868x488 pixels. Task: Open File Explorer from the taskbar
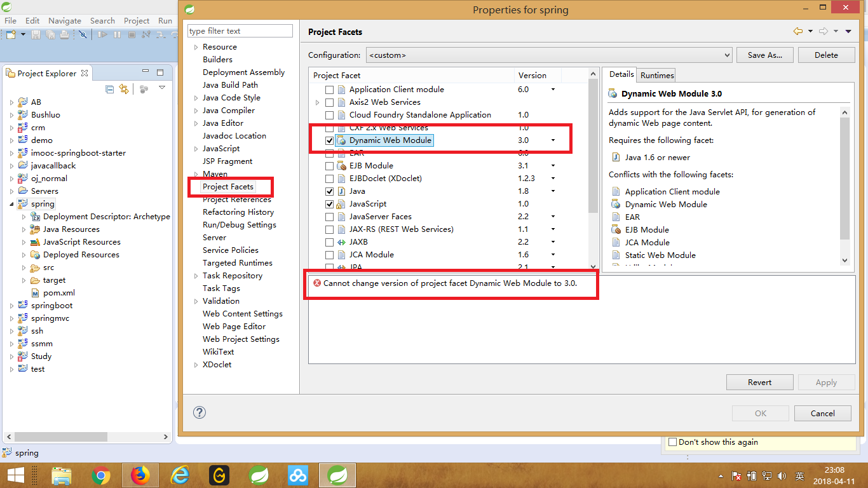pyautogui.click(x=62, y=475)
